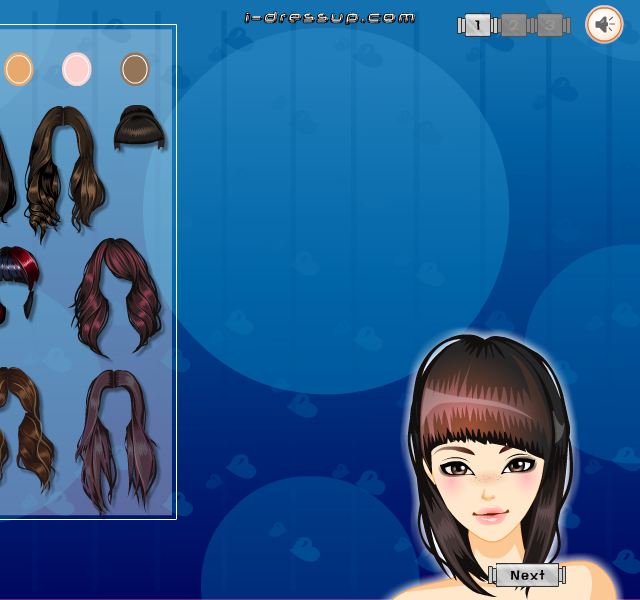Select the tan skin tone swatch

tap(19, 69)
